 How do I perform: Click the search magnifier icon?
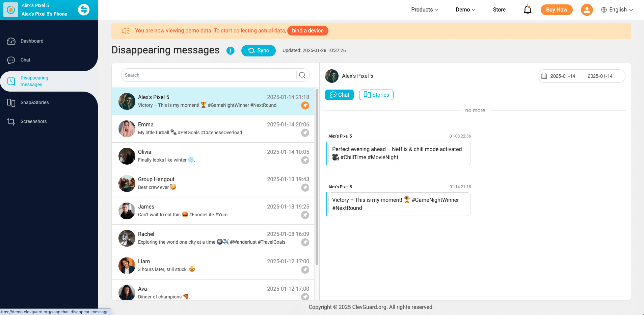pyautogui.click(x=302, y=75)
